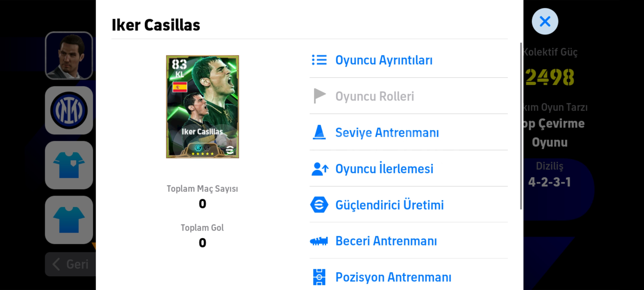Click the pitch icon for Pozisyon Antrenmanı
The image size is (644, 290).
(319, 277)
